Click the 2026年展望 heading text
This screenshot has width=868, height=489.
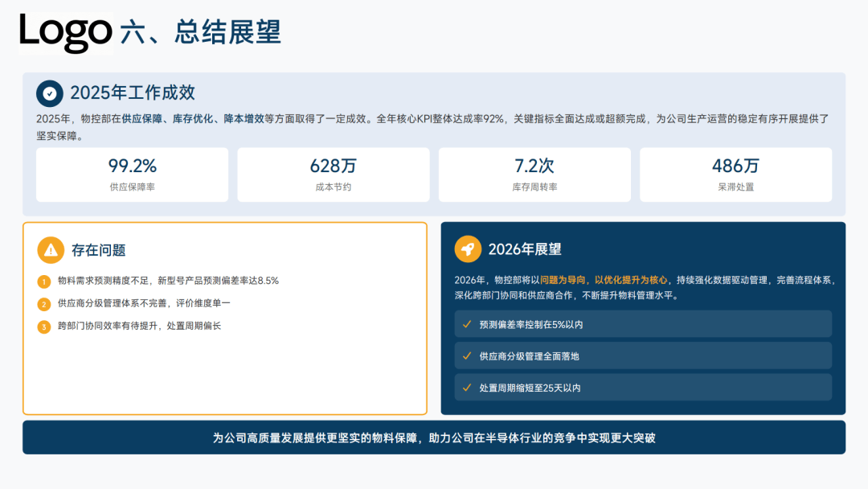click(x=525, y=249)
